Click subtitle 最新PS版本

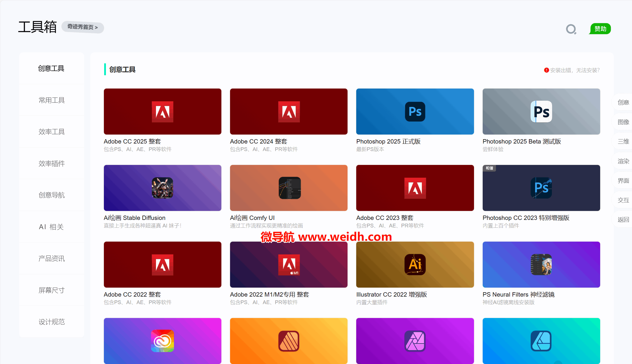[x=370, y=149]
